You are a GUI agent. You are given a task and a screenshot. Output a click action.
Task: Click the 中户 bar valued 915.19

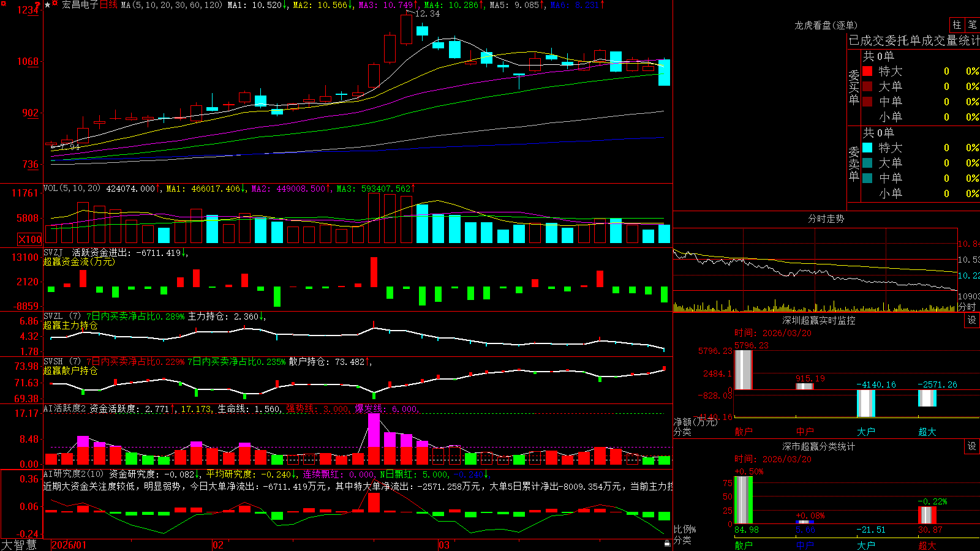[x=805, y=386]
